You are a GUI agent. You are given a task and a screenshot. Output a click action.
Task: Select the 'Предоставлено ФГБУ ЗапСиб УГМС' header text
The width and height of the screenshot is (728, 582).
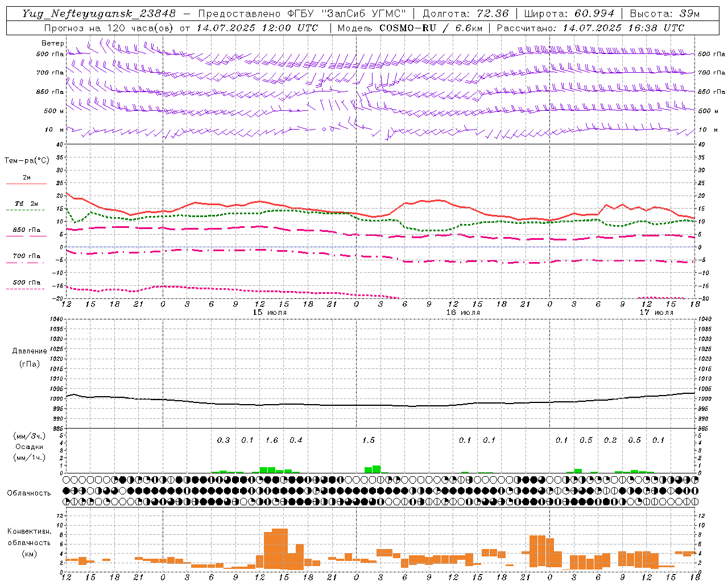pos(302,14)
